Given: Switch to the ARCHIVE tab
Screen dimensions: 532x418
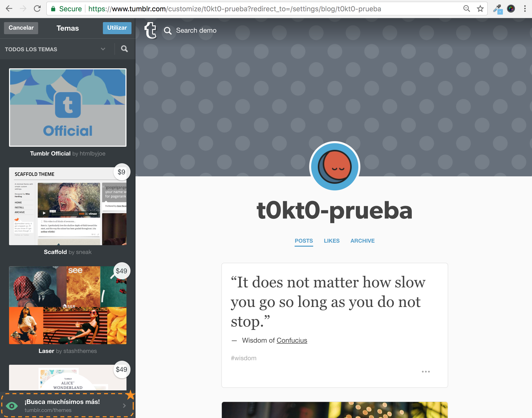Looking at the screenshot, I should 362,241.
